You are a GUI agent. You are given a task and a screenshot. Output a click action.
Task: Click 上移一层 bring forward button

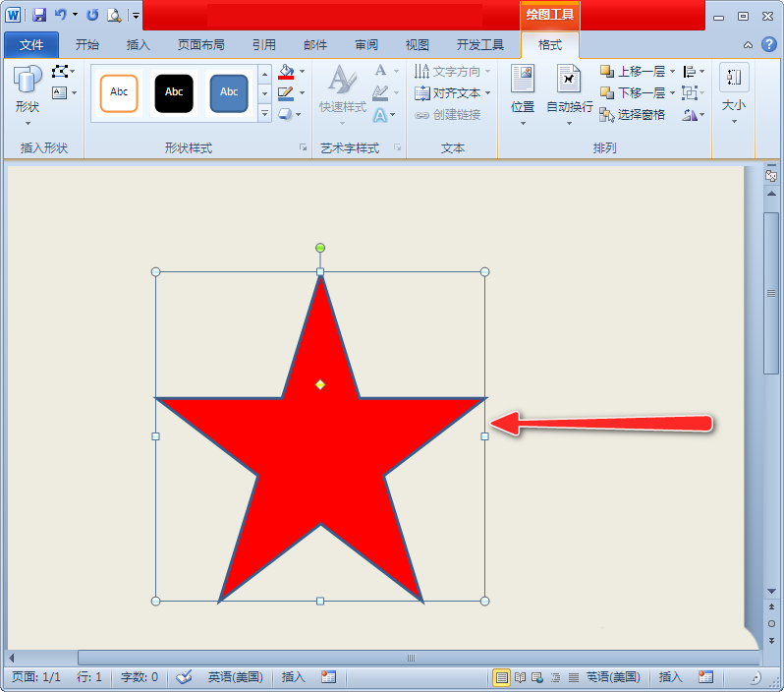[x=633, y=72]
